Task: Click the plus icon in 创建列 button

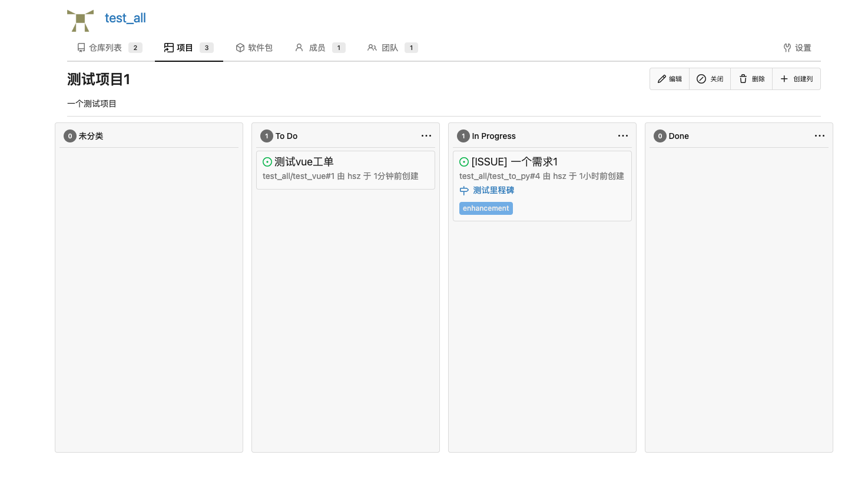Action: pyautogui.click(x=784, y=79)
